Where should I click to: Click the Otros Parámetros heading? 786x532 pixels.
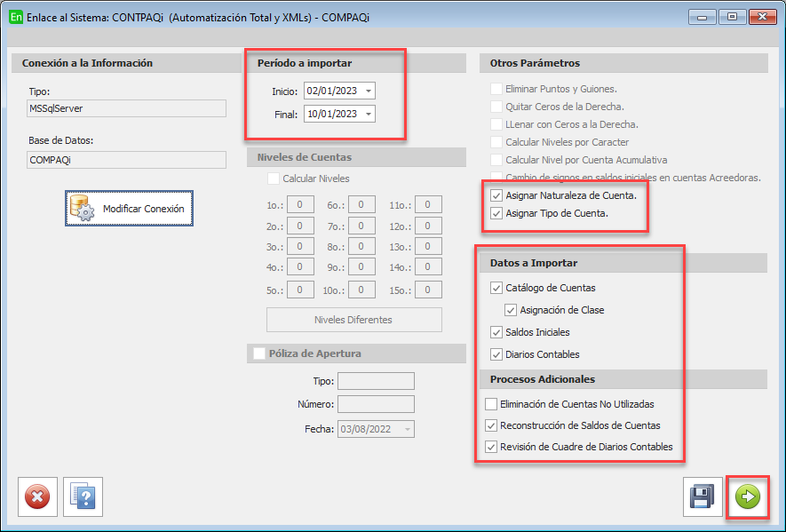[x=535, y=63]
